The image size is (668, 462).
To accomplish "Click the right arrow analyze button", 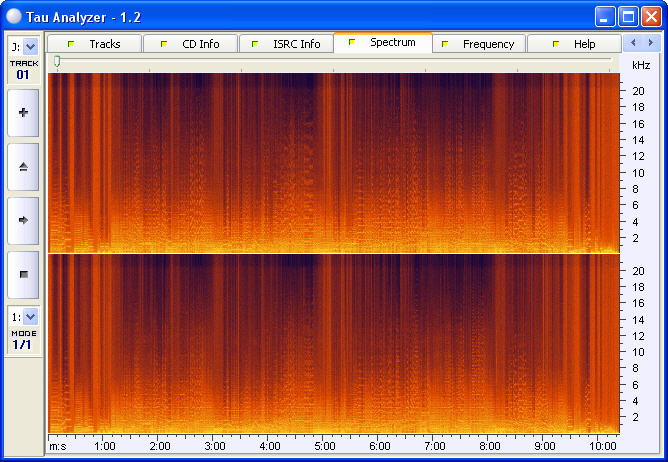I will tap(23, 219).
